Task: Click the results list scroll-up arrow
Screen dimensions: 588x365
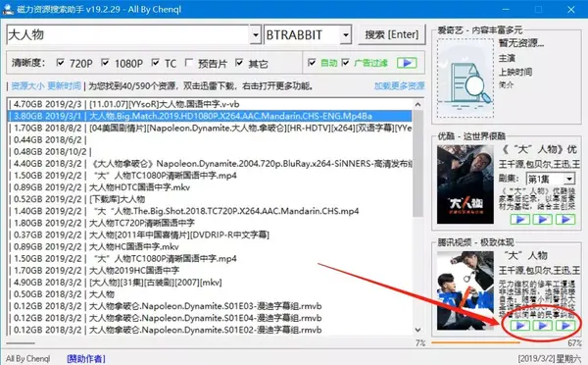Action: [x=417, y=104]
